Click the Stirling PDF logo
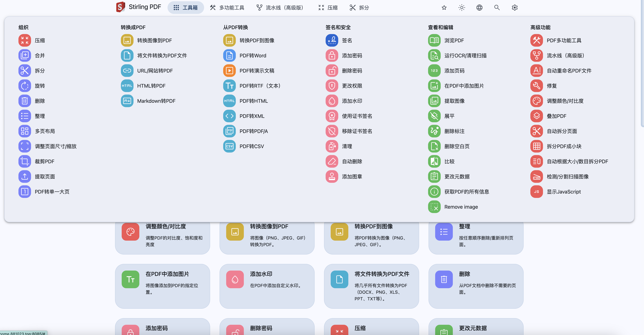This screenshot has width=644, height=335. [x=139, y=7]
